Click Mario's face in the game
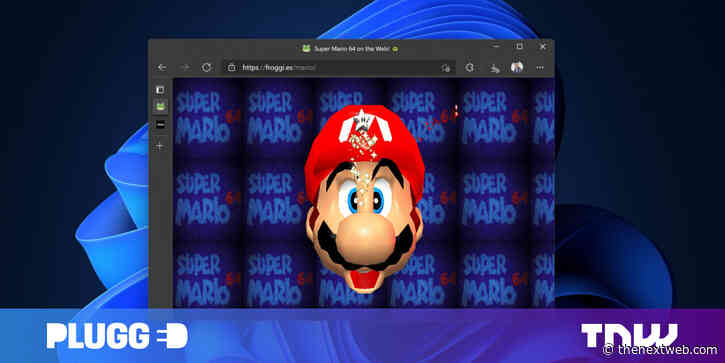 (x=365, y=199)
